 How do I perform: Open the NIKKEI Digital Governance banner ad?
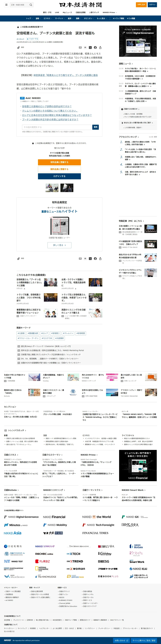click(x=138, y=41)
